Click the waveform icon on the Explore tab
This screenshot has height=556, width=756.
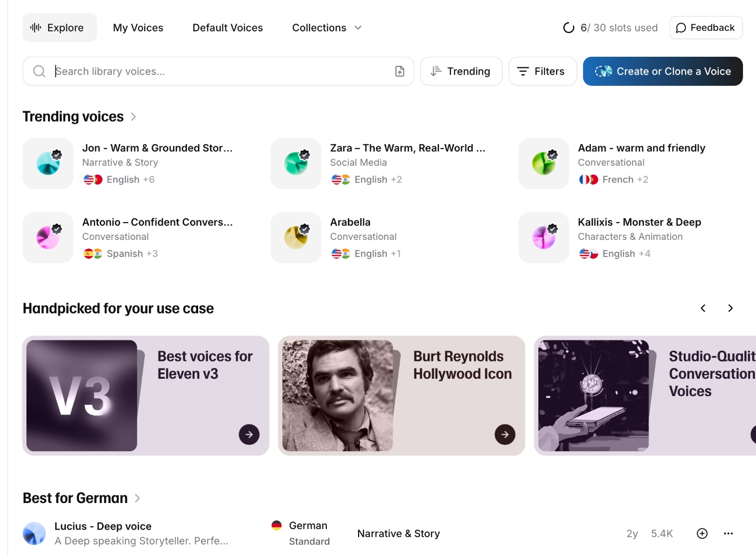point(35,28)
